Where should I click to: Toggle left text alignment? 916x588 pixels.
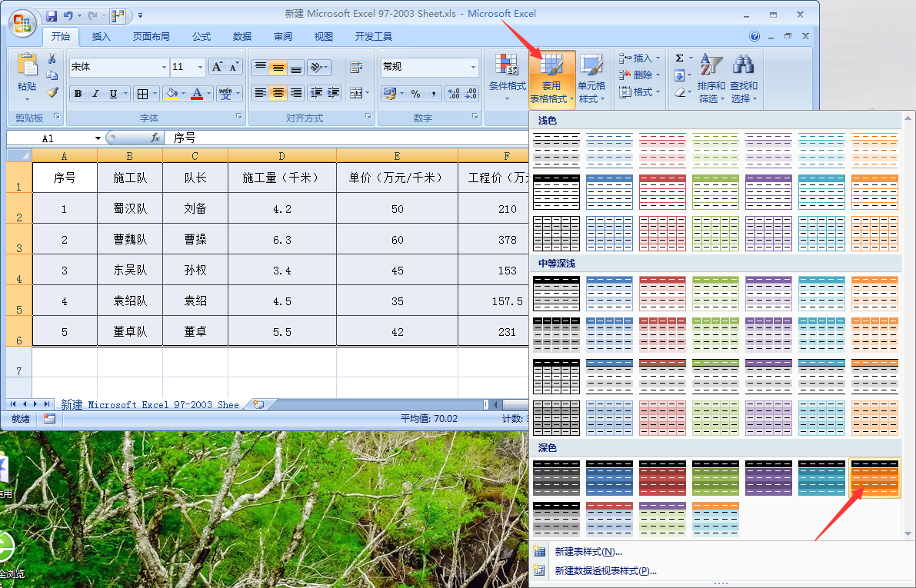[x=261, y=93]
